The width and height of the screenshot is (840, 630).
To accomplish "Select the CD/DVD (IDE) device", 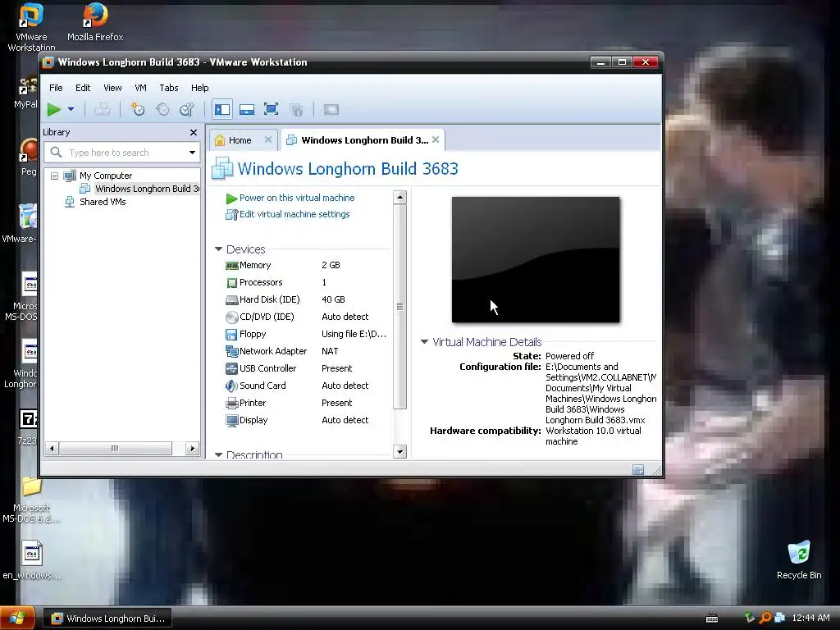I will click(305, 317).
